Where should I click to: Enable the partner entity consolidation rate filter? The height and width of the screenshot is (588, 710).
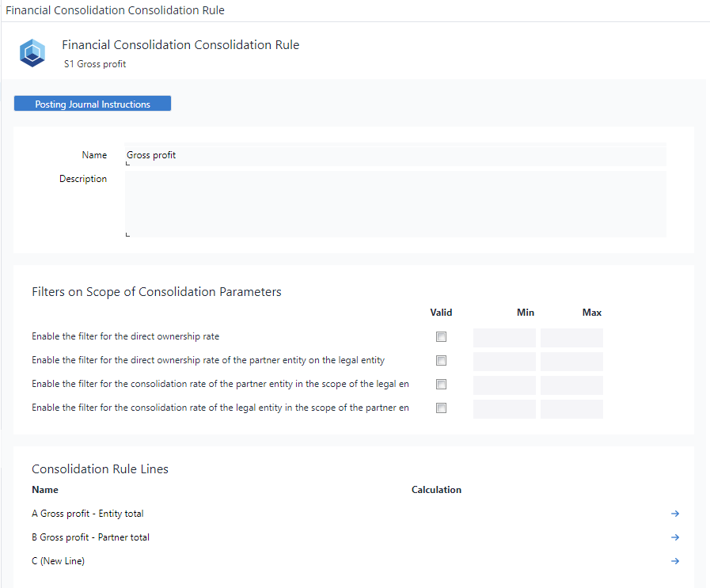click(x=441, y=384)
